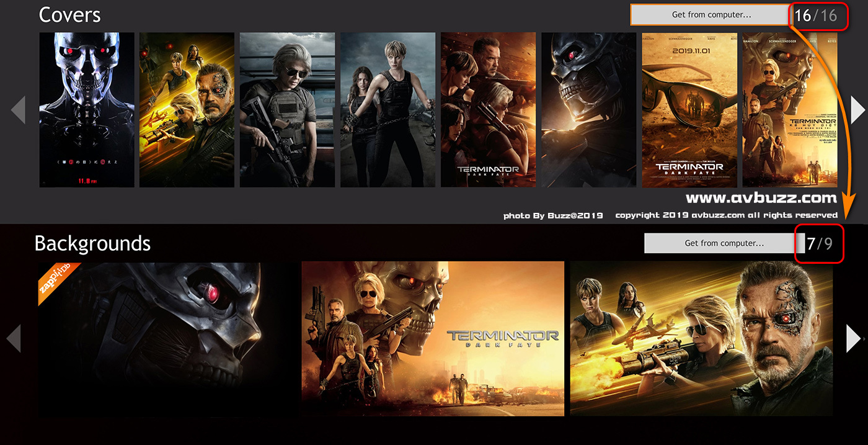Pick the cover with three women holding chain
Image resolution: width=868 pixels, height=445 pixels.
pos(387,110)
